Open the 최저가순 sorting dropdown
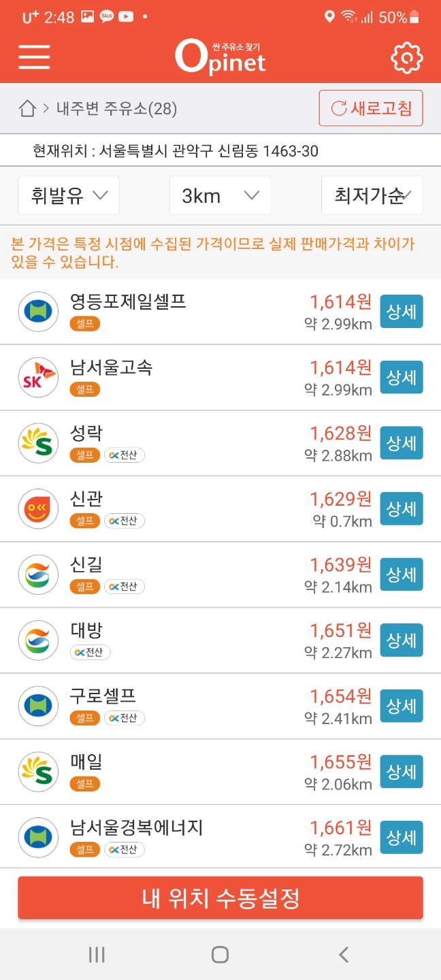The width and height of the screenshot is (441, 980). pos(372,195)
